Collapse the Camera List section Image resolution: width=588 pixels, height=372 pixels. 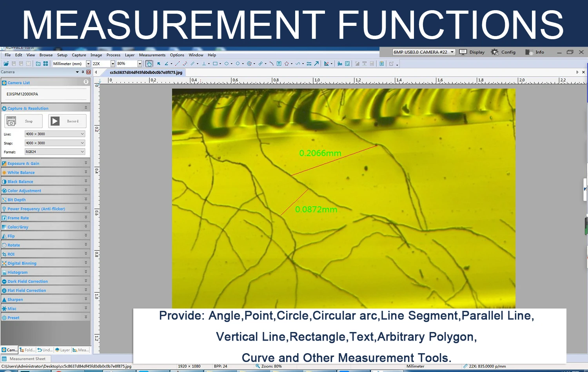(x=86, y=82)
